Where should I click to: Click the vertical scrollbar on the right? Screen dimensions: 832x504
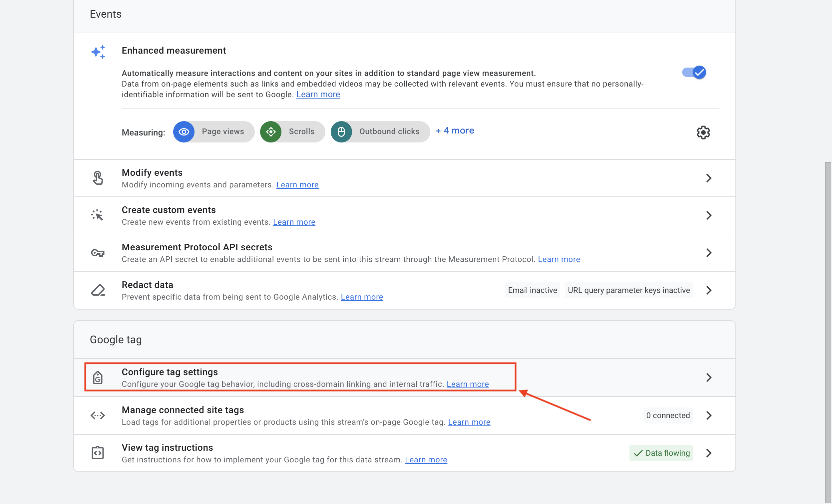coord(828,333)
